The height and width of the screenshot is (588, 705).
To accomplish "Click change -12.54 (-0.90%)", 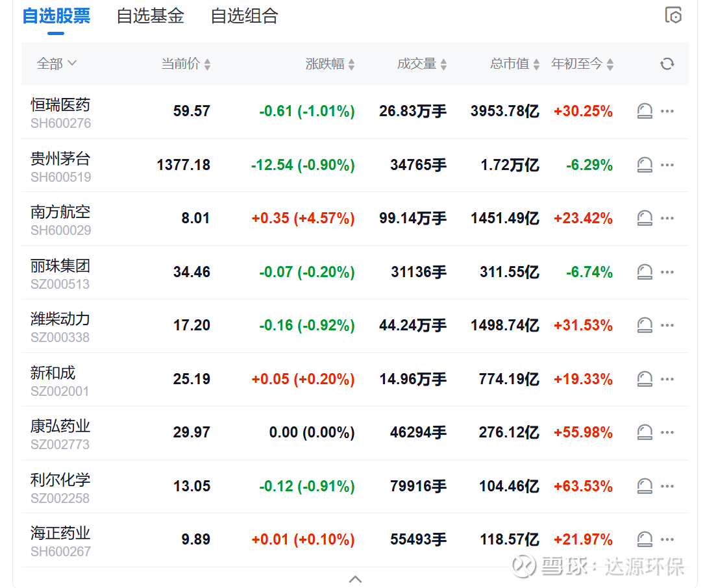I will [303, 165].
